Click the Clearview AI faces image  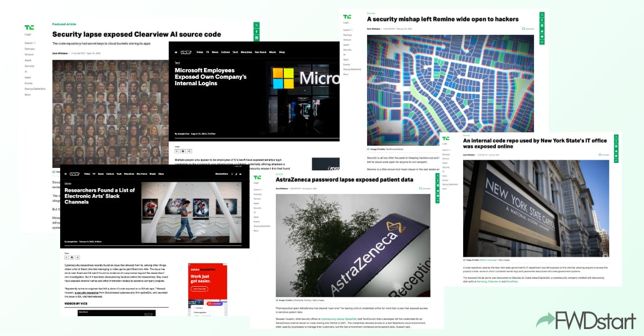(111, 113)
